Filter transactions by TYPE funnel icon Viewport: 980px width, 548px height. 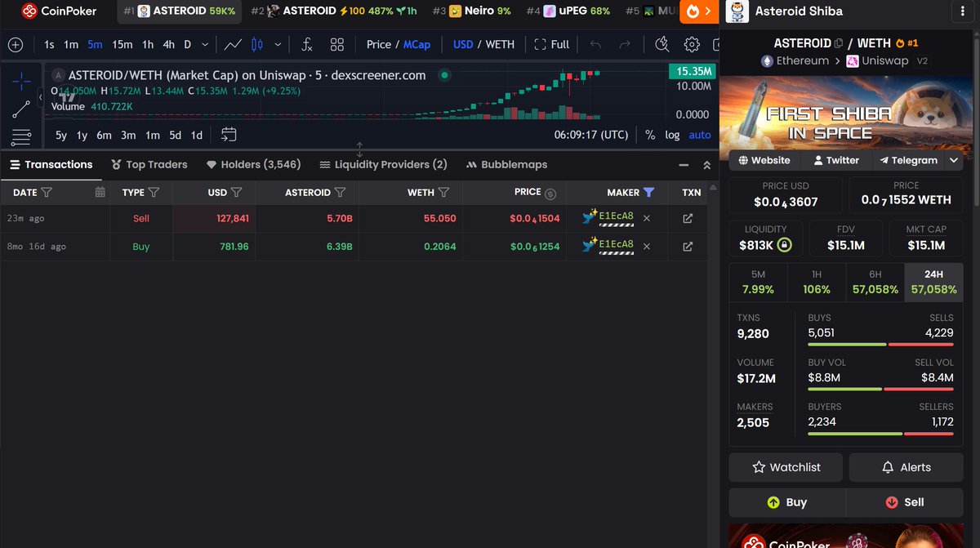pos(154,193)
